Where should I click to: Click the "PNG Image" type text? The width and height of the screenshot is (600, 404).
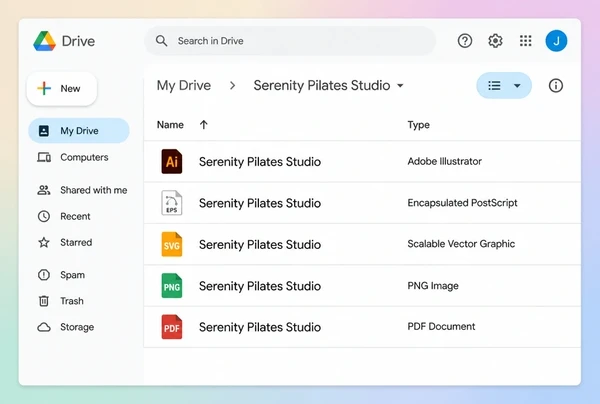tap(433, 286)
